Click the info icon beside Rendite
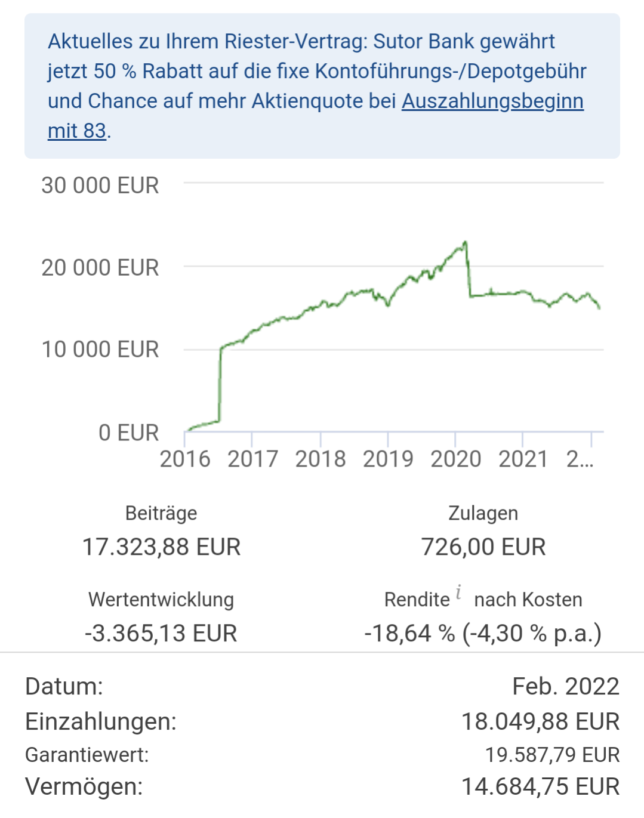Viewport: 644px width, 818px height. (458, 592)
